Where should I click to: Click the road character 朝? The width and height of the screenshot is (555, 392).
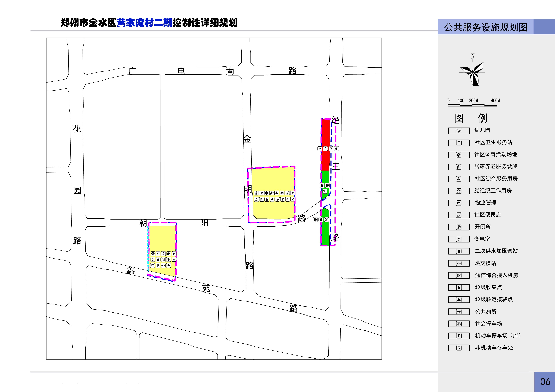pos(143,222)
